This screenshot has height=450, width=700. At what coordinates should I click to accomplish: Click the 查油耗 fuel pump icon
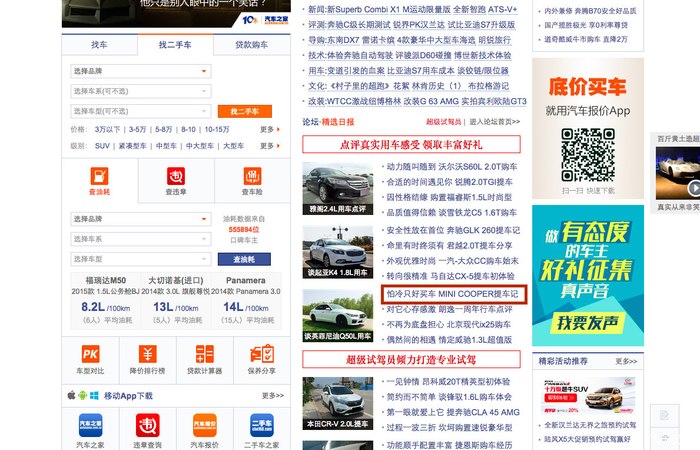(99, 177)
